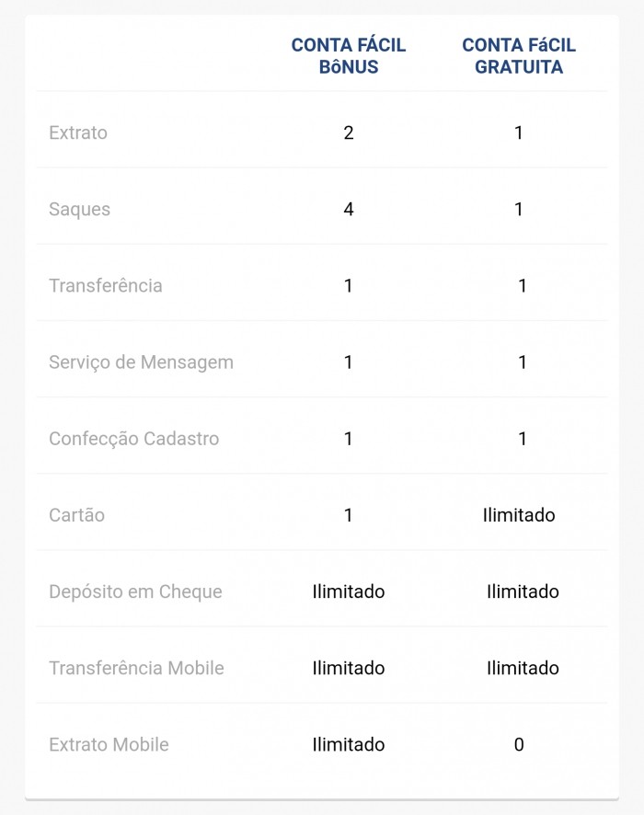Image resolution: width=644 pixels, height=815 pixels.
Task: Click the Transferência Mobile row label
Action: [136, 668]
